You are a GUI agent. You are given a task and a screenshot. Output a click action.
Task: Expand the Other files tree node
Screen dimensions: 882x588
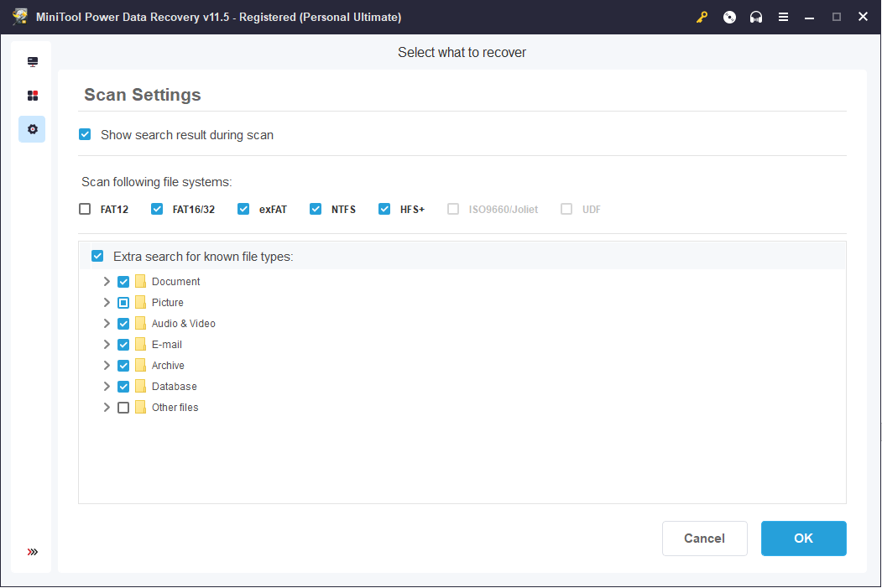[107, 407]
